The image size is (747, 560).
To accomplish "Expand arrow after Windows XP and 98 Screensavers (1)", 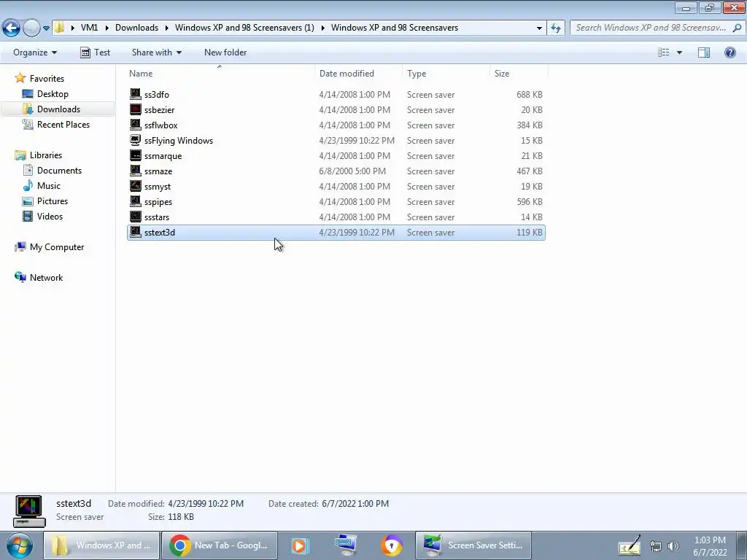I will pos(322,28).
